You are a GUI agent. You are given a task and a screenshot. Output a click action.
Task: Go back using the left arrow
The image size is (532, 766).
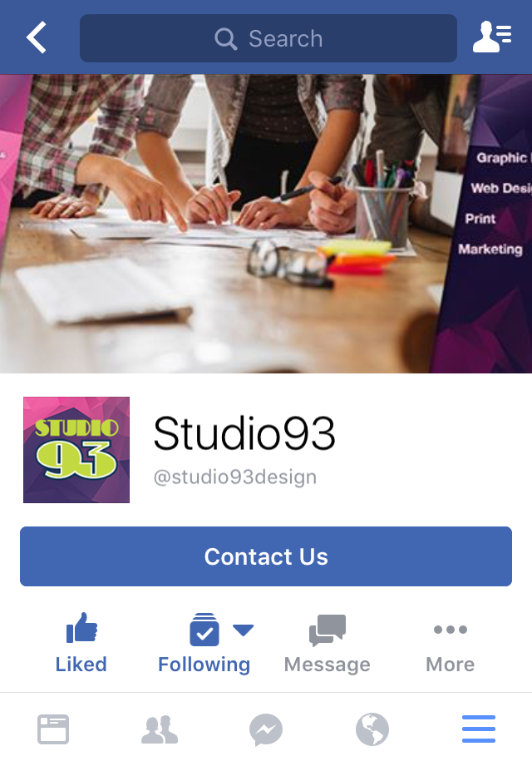(x=37, y=37)
